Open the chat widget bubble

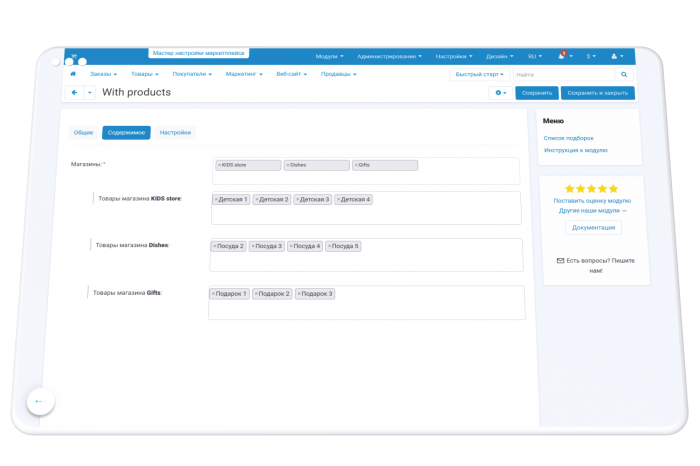click(x=41, y=401)
